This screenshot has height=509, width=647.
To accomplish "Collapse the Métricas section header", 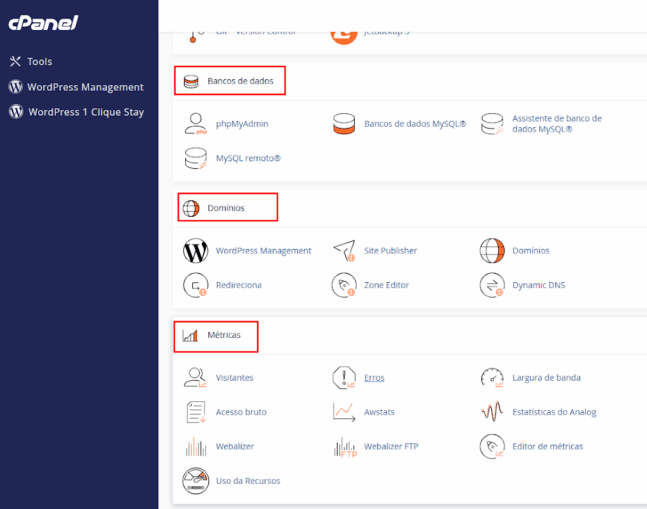I will click(223, 335).
